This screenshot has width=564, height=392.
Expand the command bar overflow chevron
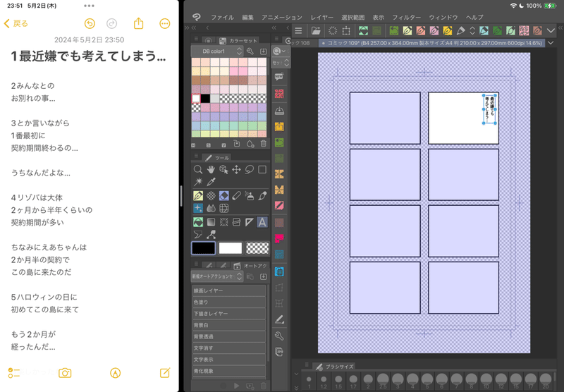551,31
